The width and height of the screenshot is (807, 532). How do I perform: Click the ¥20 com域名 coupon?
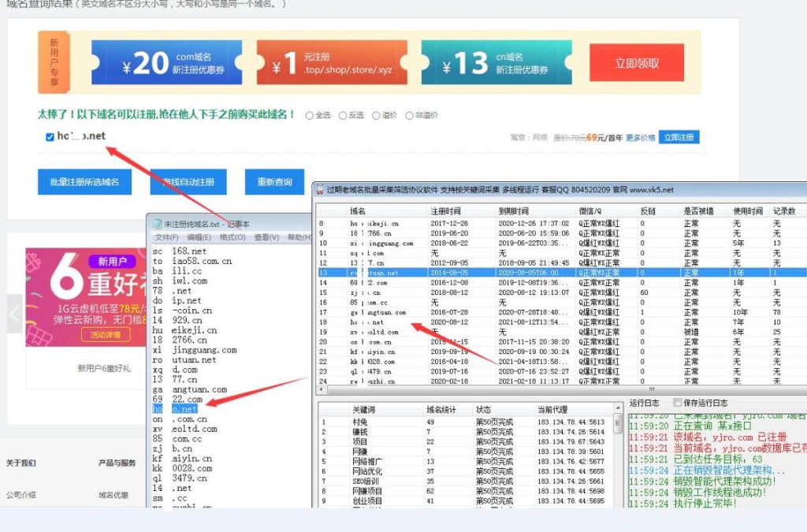[165, 63]
